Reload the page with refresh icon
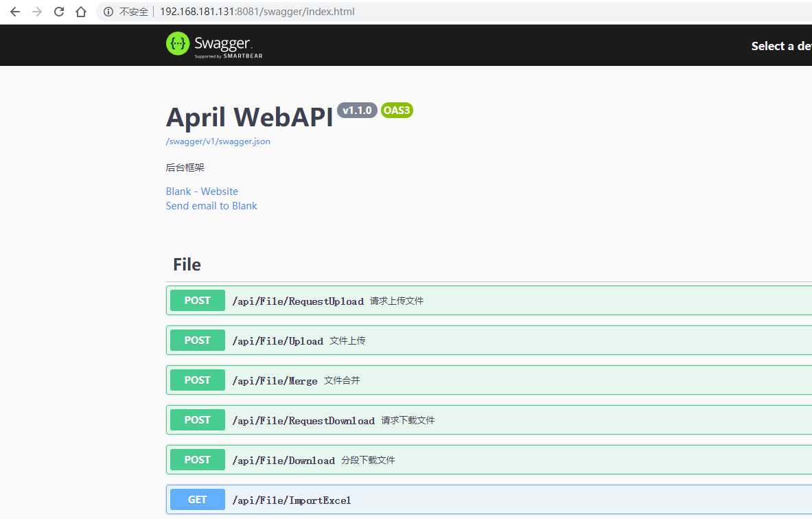Image resolution: width=812 pixels, height=519 pixels. 59,12
